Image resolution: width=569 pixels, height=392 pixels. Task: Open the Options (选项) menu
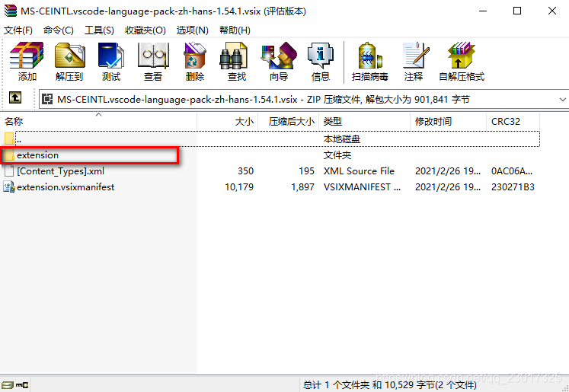192,30
